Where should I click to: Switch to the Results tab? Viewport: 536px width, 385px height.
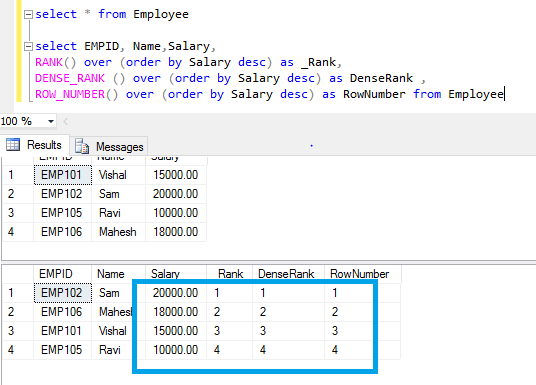pos(35,145)
